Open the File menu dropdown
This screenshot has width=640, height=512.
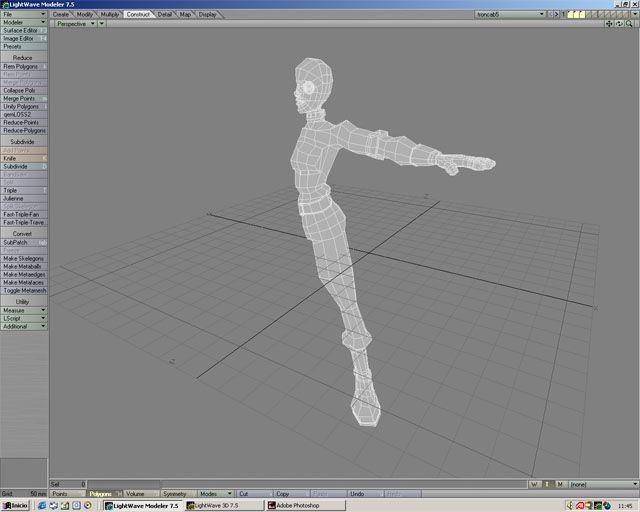[24, 14]
